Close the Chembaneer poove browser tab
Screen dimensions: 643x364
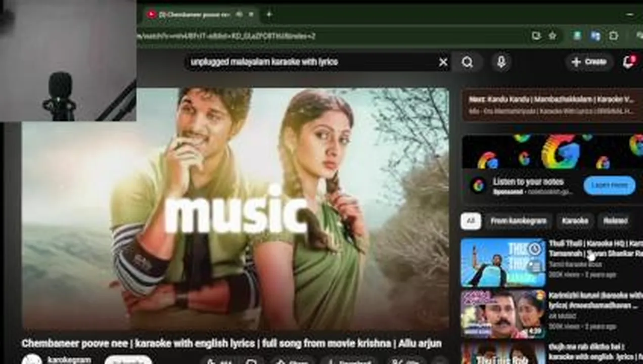coord(251,14)
